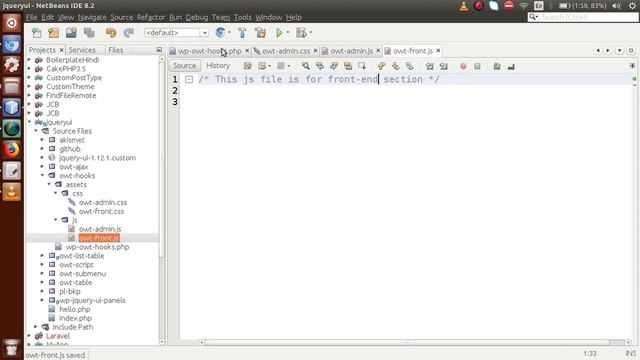Show the opened documents list arrow

point(620,51)
